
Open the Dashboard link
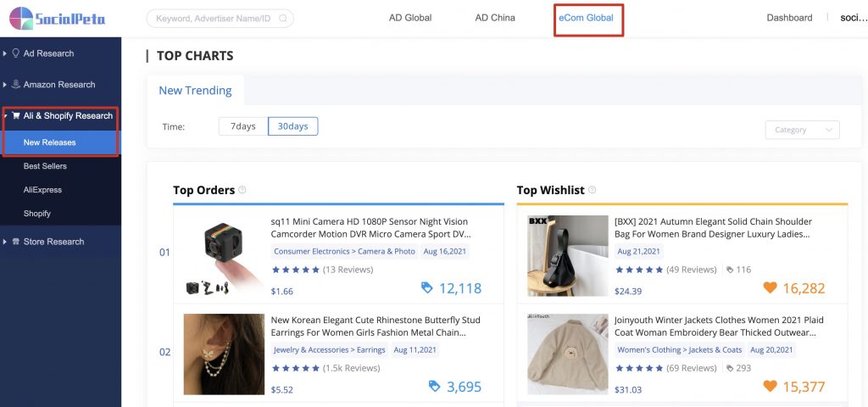[x=789, y=18]
